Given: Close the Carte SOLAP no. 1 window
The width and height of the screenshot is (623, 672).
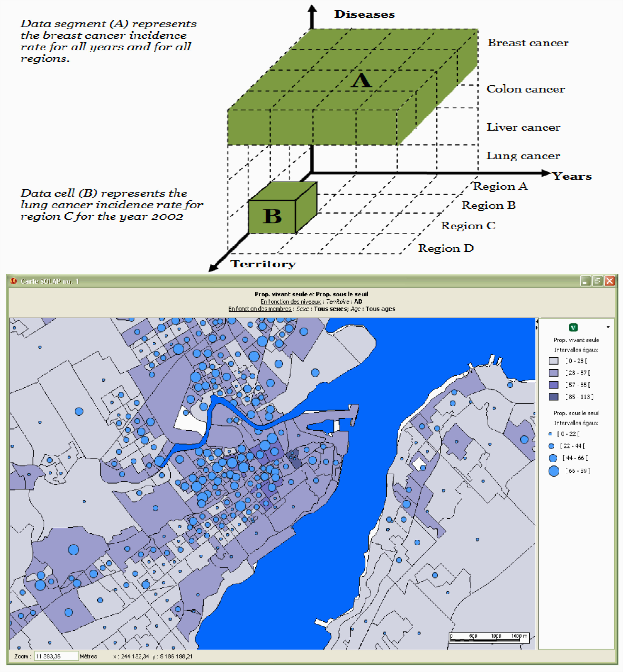Looking at the screenshot, I should (x=610, y=281).
